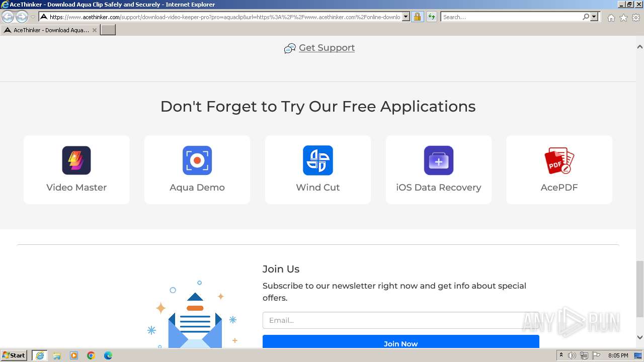Click the Show desktop button
644x362 pixels.
pos(638,355)
